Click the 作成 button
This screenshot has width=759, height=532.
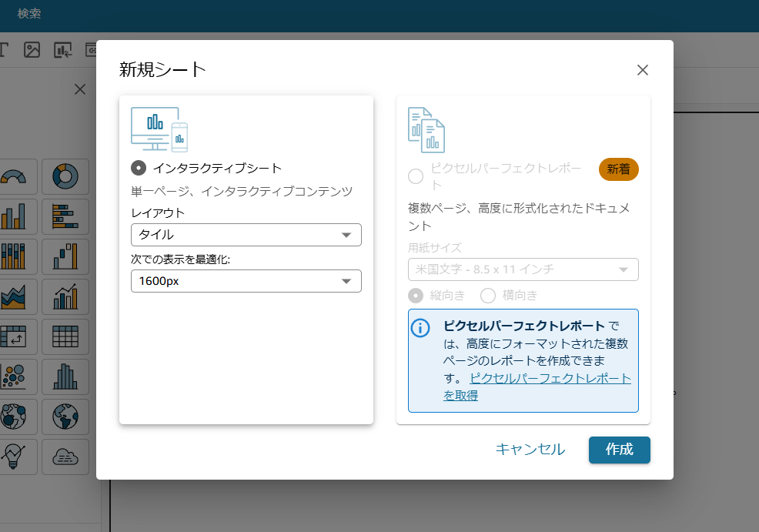[619, 450]
